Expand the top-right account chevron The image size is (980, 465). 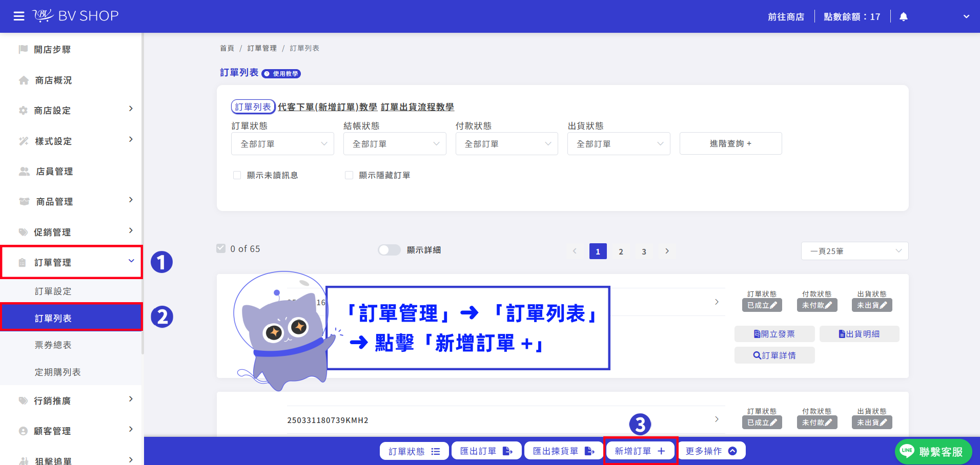coord(966,17)
